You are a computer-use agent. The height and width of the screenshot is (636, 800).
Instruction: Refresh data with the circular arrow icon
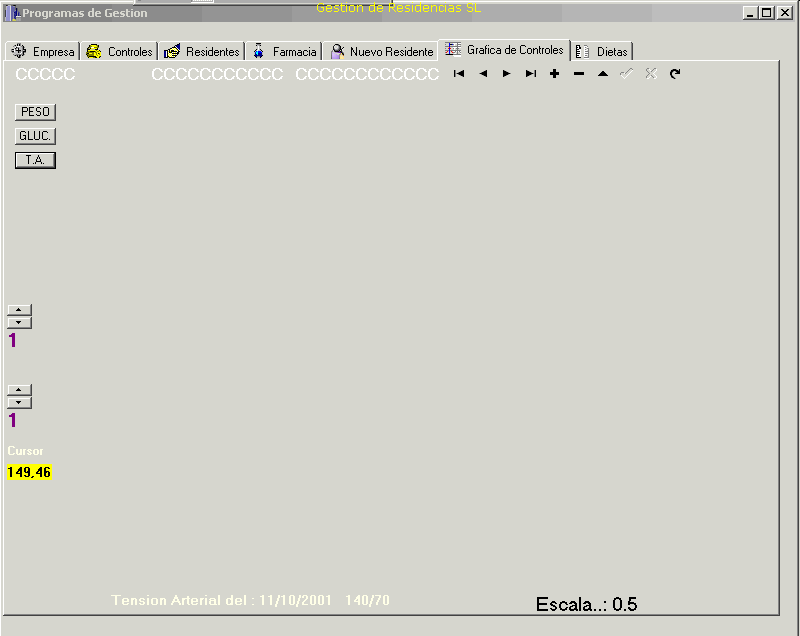click(x=675, y=74)
